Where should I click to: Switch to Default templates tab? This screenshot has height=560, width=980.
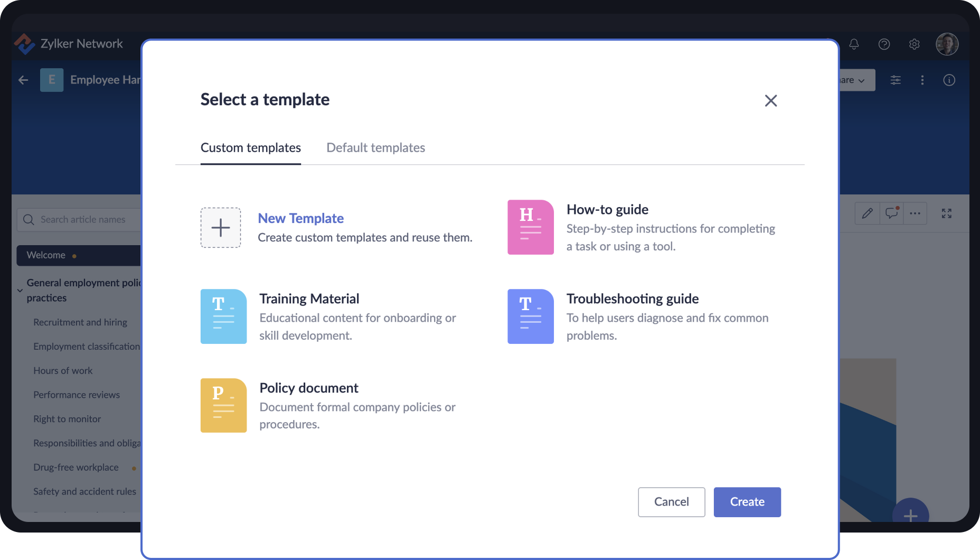(x=375, y=148)
